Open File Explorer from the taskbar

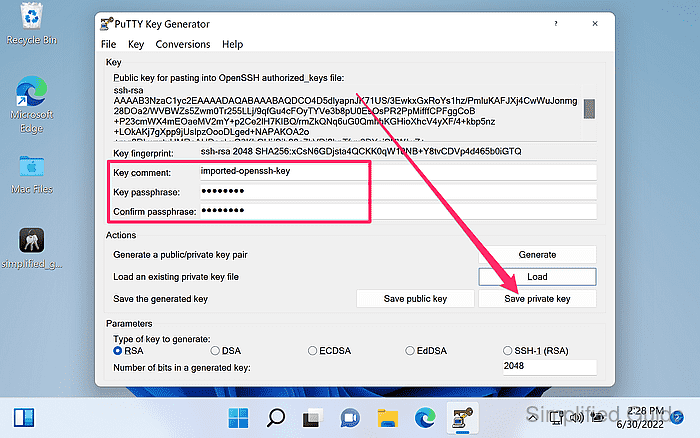point(388,418)
